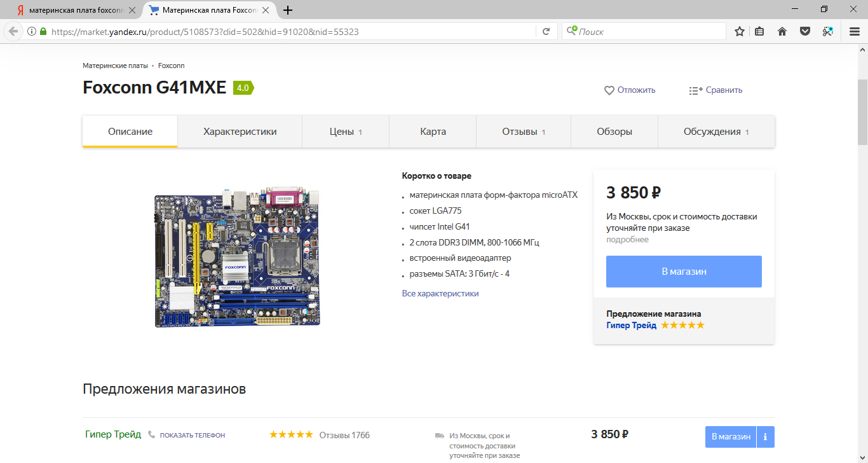This screenshot has width=868, height=463.
Task: Switch to the Цены tab
Action: (346, 132)
